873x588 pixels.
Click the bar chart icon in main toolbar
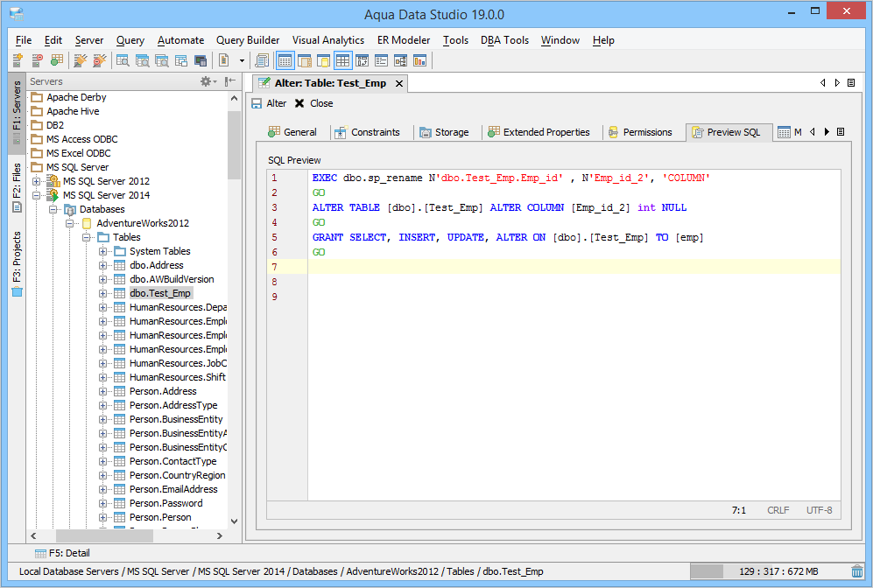pyautogui.click(x=419, y=60)
